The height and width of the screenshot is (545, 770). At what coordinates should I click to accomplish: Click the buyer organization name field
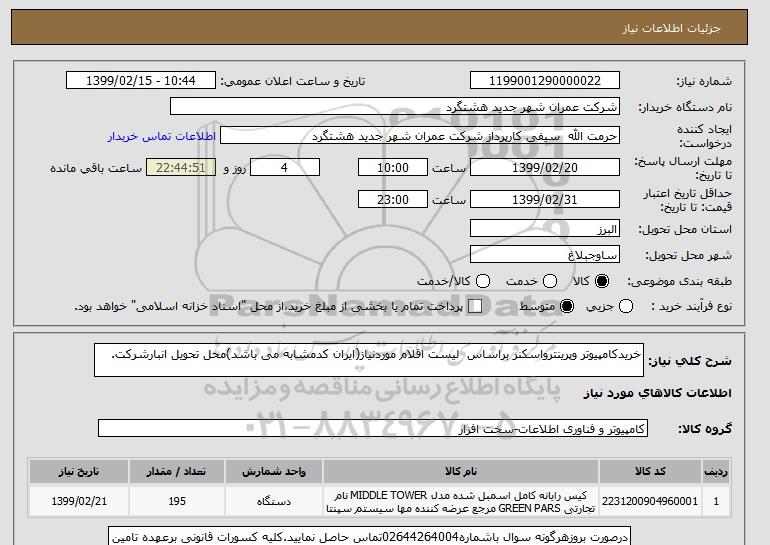[x=395, y=107]
